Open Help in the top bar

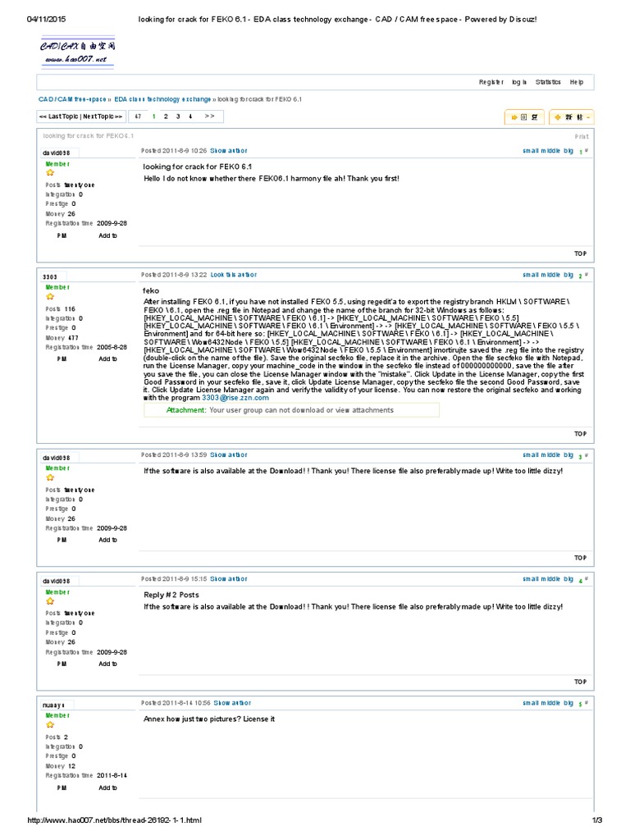(x=577, y=83)
